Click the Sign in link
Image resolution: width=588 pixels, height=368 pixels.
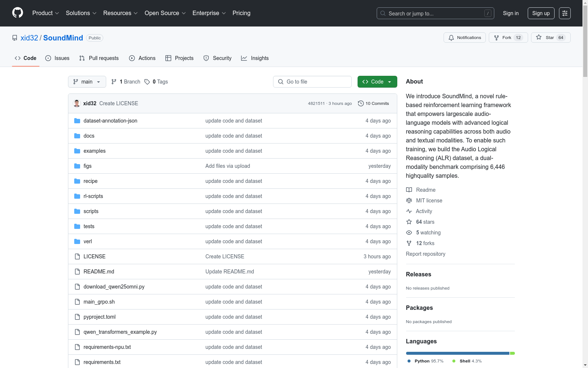pyautogui.click(x=511, y=13)
